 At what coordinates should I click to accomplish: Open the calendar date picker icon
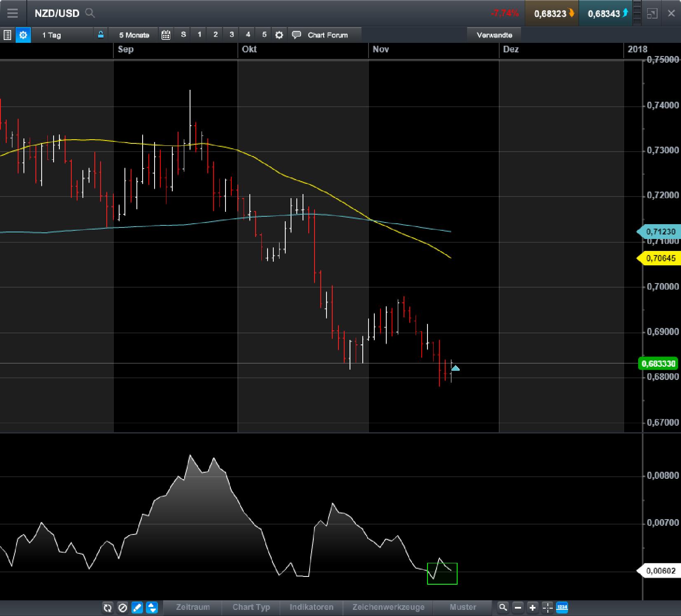[166, 35]
